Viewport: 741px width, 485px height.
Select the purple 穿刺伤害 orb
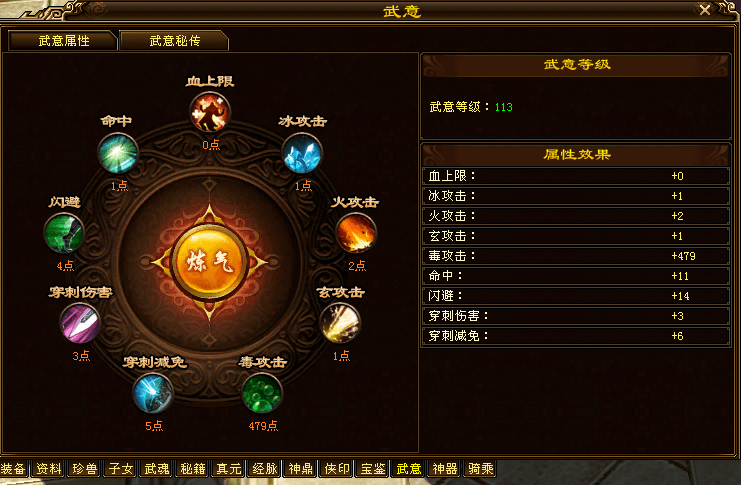(80, 323)
